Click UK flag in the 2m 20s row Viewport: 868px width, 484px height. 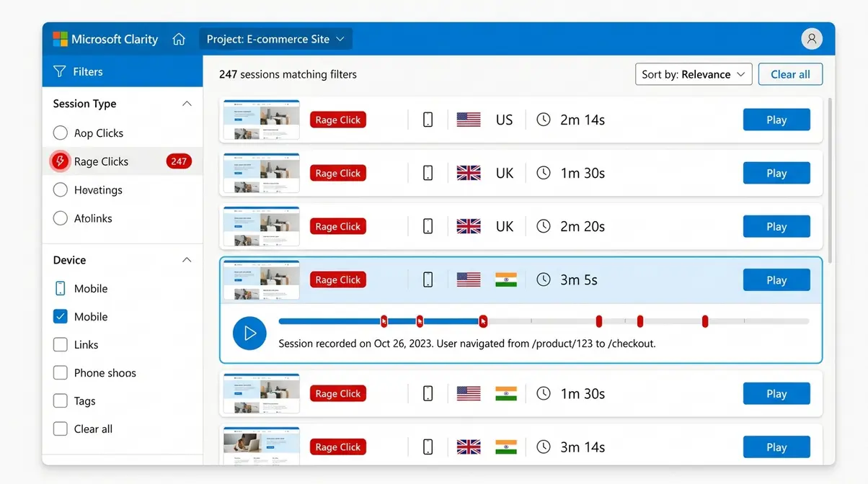pyautogui.click(x=469, y=226)
